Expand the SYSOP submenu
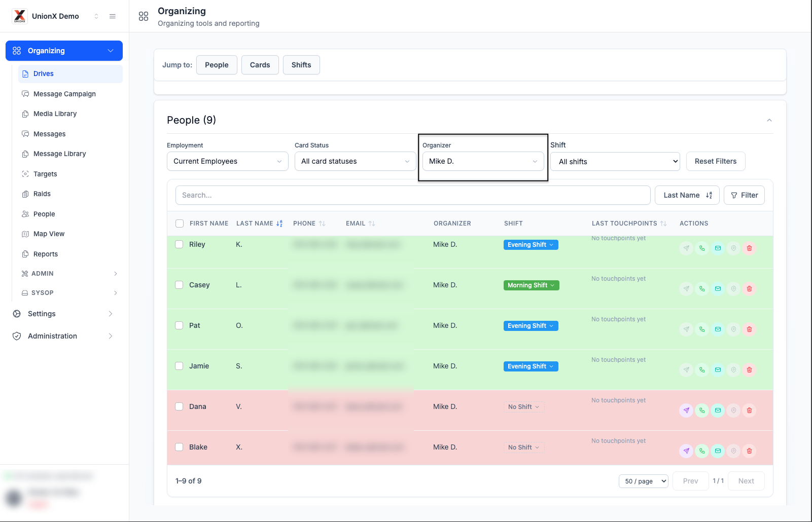 (69, 293)
